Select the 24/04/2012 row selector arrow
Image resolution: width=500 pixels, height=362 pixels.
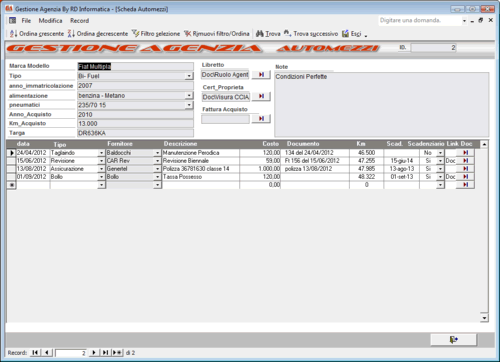tap(12, 153)
